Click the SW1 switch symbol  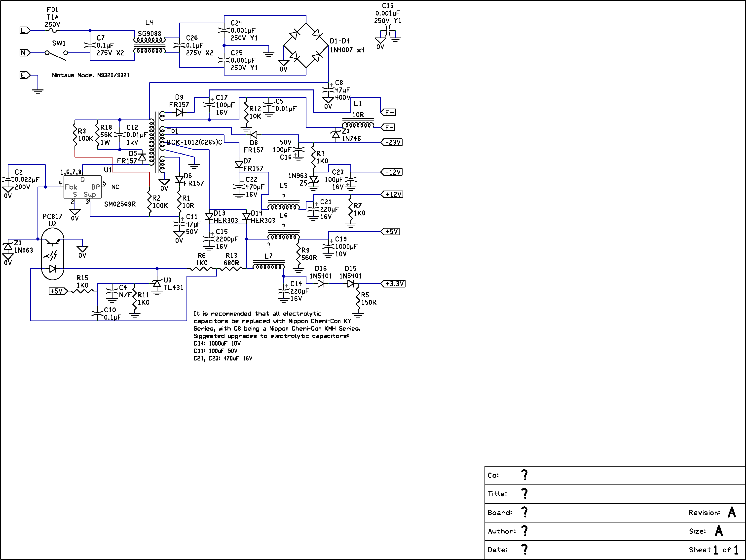pyautogui.click(x=56, y=55)
